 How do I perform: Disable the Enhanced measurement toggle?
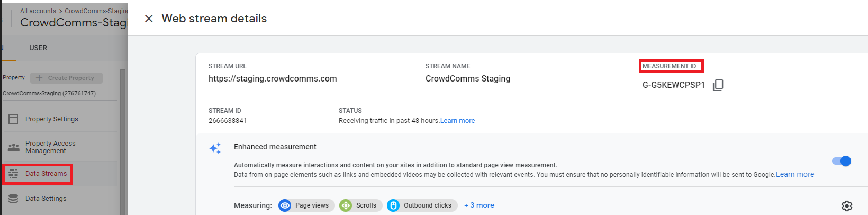click(x=841, y=161)
